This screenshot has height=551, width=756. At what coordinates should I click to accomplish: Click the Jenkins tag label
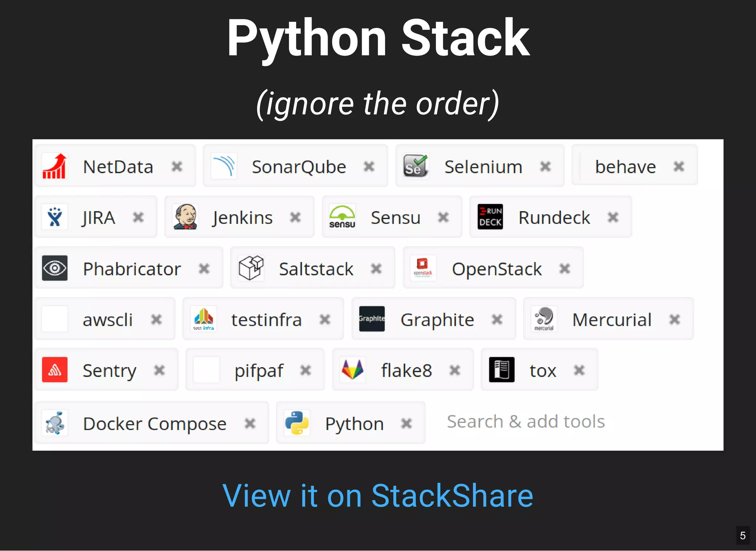(x=243, y=218)
